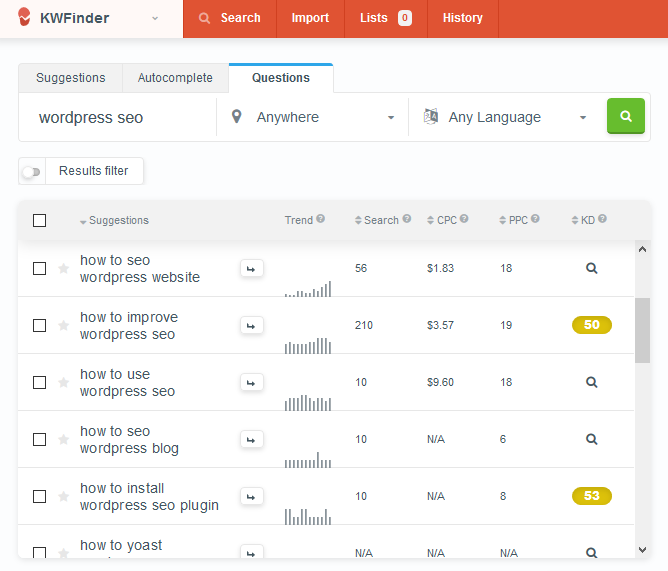Check box for how to install wordpress seo plugin
The width and height of the screenshot is (668, 571).
click(40, 496)
